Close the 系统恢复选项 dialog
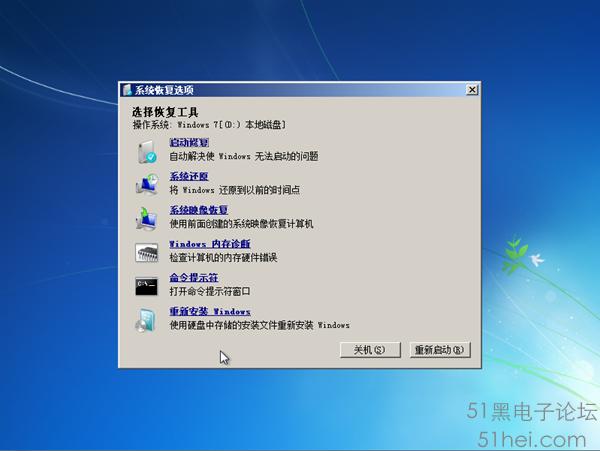Image resolution: width=600 pixels, height=451 pixels. (472, 90)
